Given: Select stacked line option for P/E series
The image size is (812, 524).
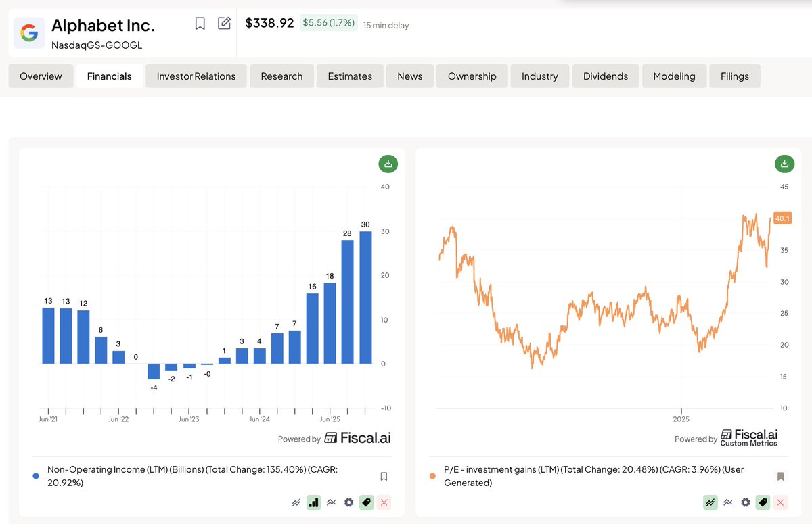Looking at the screenshot, I should pyautogui.click(x=728, y=502).
